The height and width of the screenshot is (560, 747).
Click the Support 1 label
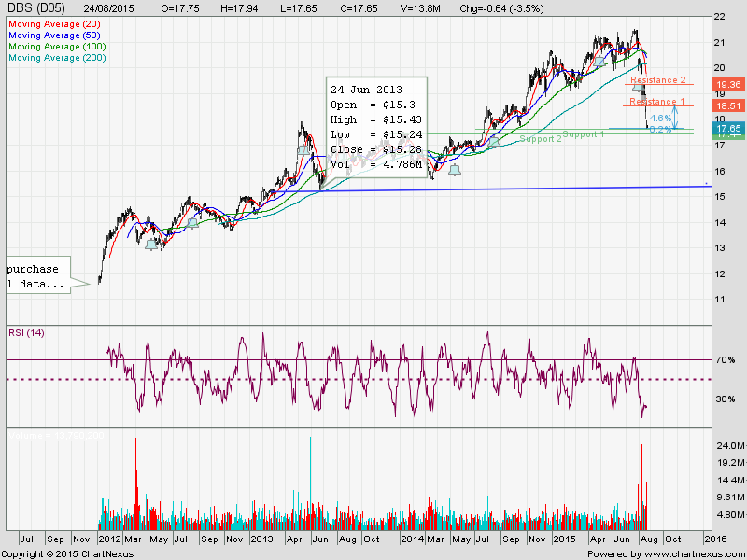pyautogui.click(x=583, y=134)
